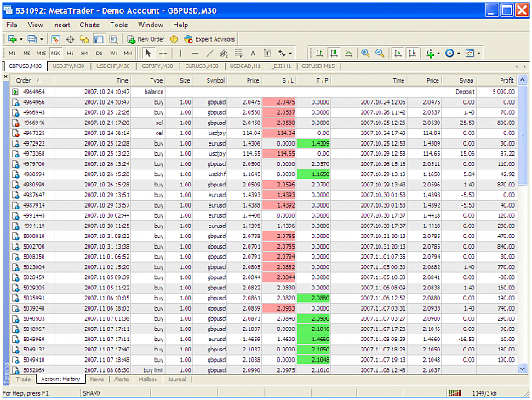Toggle the chart shift icon
This screenshot has height=400, width=532.
tap(412, 54)
